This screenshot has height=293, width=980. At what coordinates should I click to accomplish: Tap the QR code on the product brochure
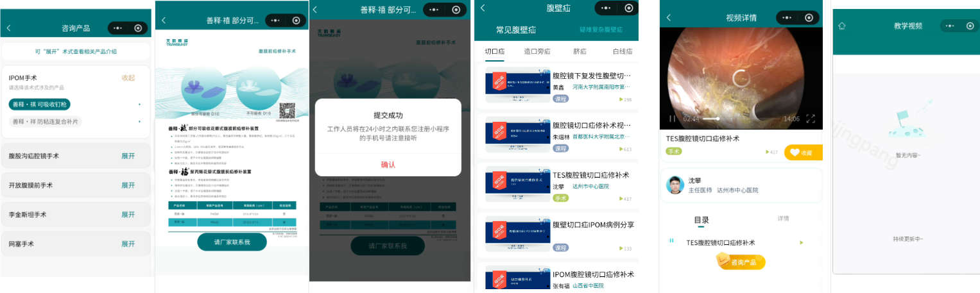point(286,110)
